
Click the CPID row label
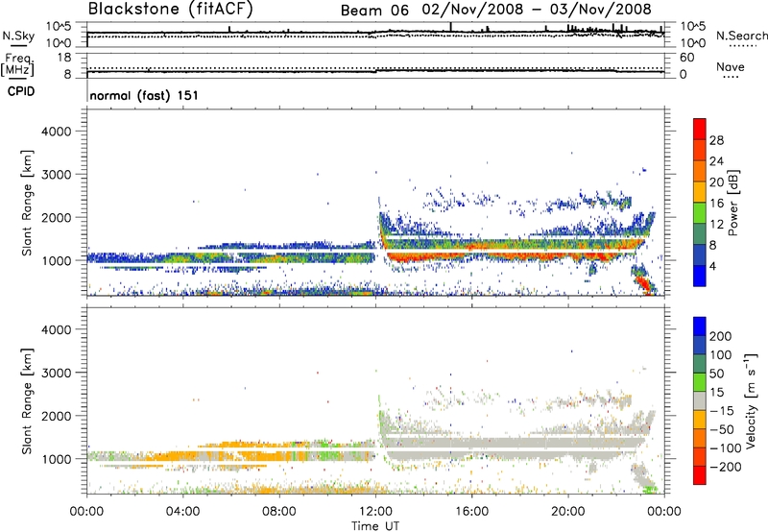(21, 91)
